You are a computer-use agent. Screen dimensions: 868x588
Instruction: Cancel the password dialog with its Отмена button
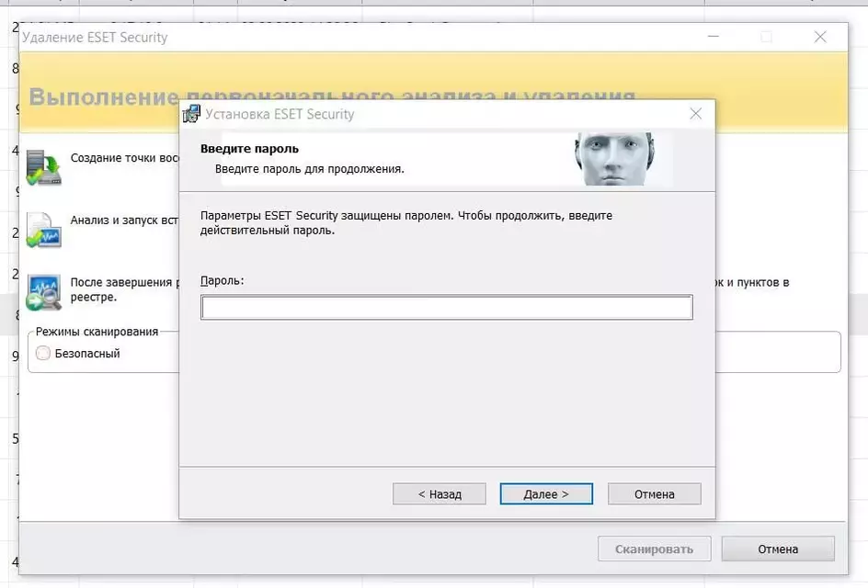[x=655, y=494]
